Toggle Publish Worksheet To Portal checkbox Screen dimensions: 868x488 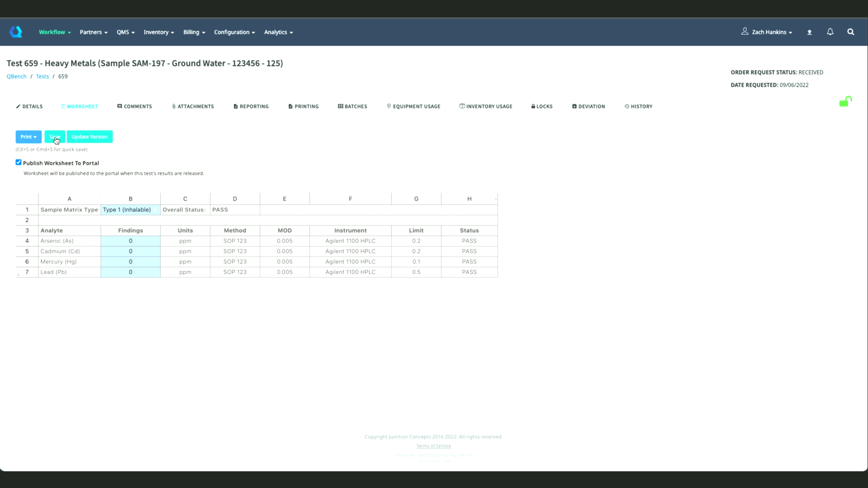coord(19,162)
